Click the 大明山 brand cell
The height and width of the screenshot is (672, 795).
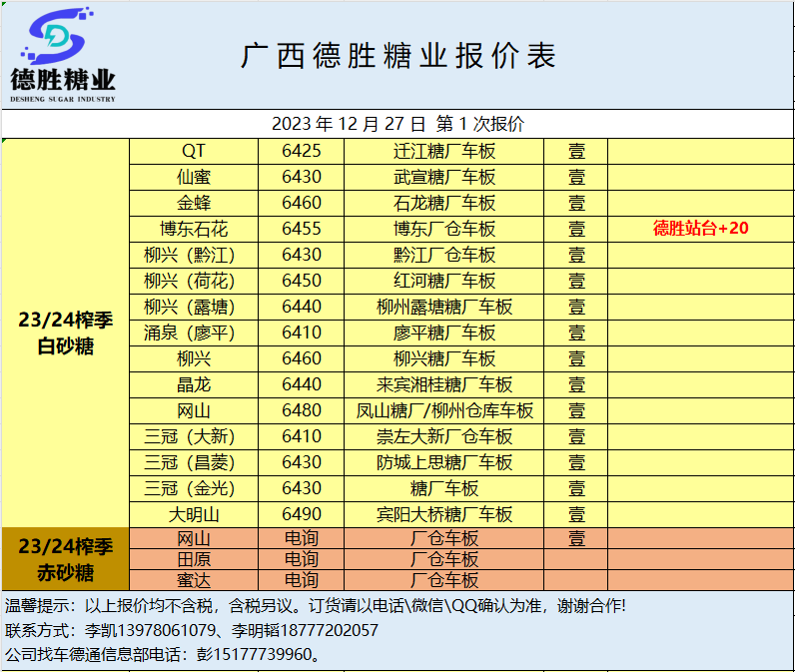[x=194, y=515]
